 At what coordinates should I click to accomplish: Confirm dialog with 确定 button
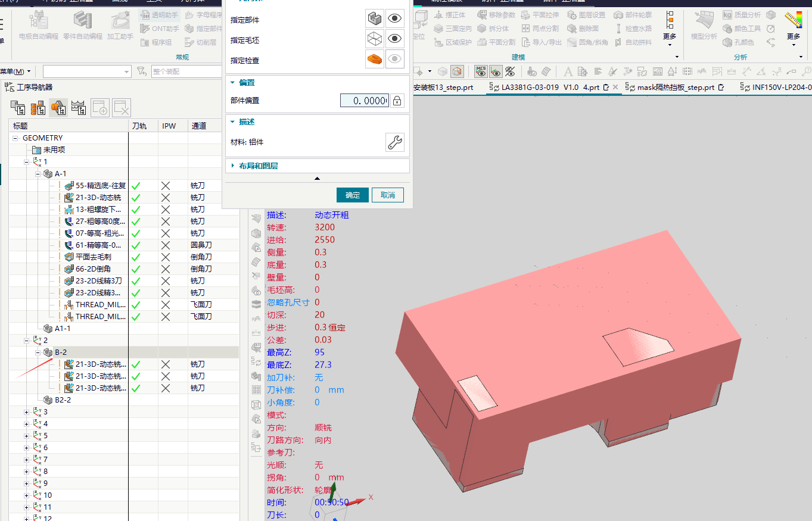353,195
